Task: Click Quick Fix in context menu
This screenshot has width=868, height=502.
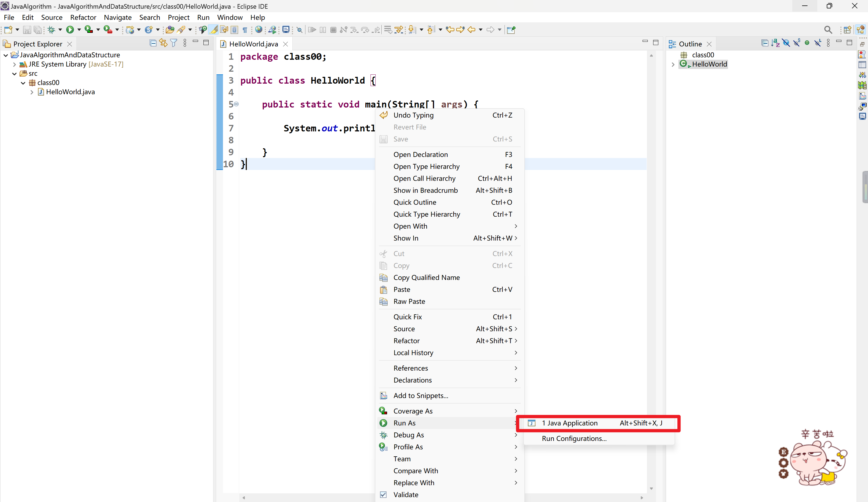Action: pyautogui.click(x=449, y=317)
